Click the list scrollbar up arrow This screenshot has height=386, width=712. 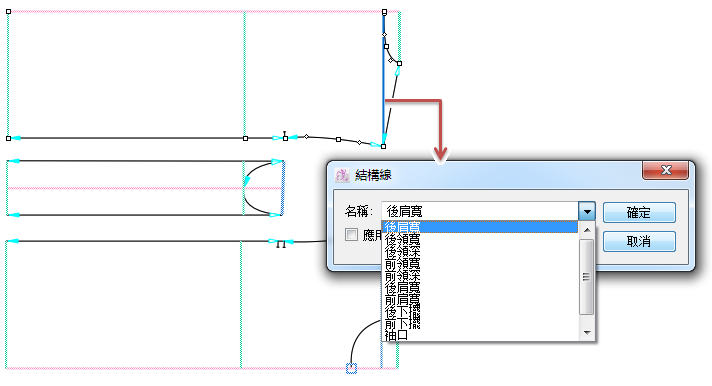587,230
